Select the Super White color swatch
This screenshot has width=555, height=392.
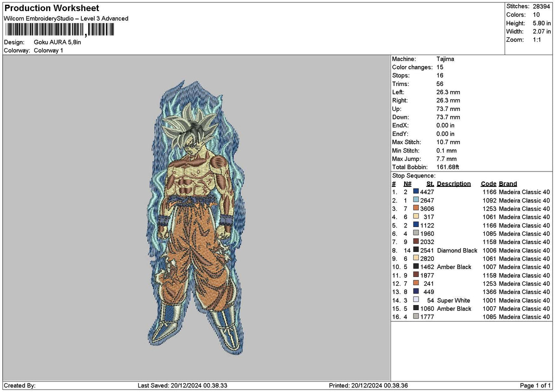coord(416,300)
